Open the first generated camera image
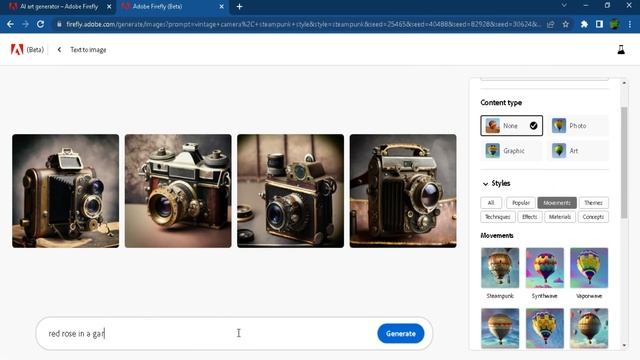 pos(66,191)
